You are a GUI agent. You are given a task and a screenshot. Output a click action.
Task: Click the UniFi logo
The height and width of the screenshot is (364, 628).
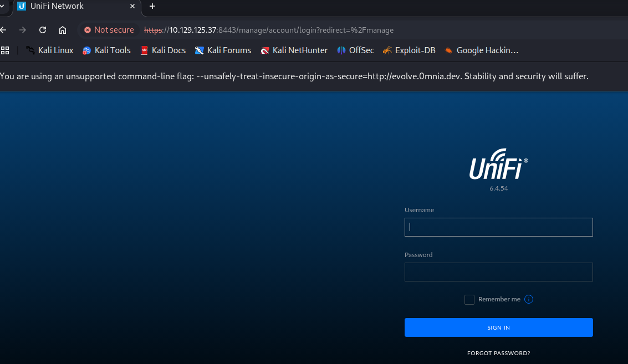pos(499,164)
